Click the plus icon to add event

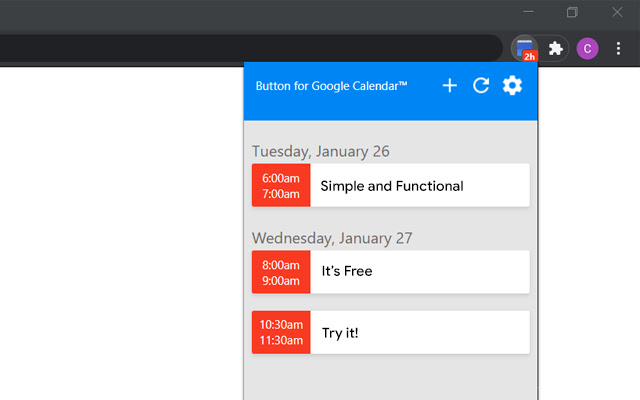450,86
